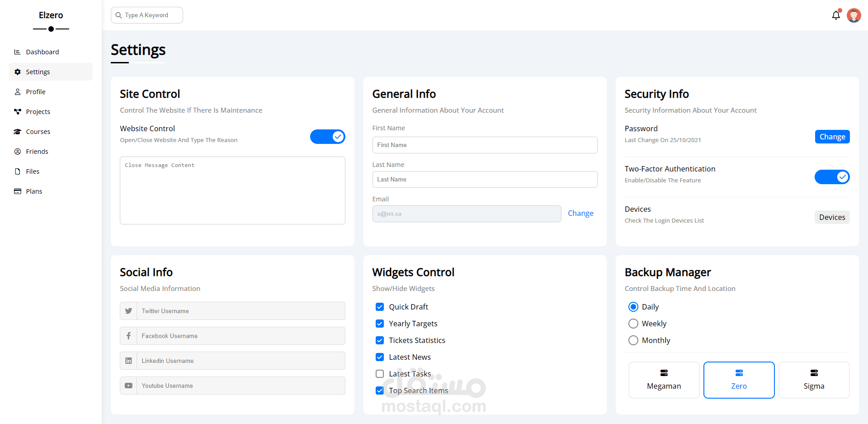Click the Profile icon in the sidebar
Viewport: 868px width, 424px height.
(x=17, y=91)
